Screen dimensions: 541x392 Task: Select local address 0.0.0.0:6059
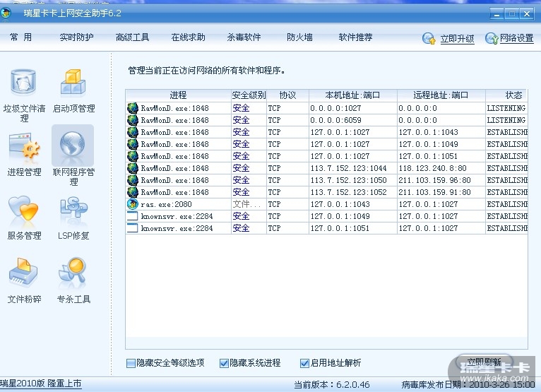pyautogui.click(x=335, y=120)
